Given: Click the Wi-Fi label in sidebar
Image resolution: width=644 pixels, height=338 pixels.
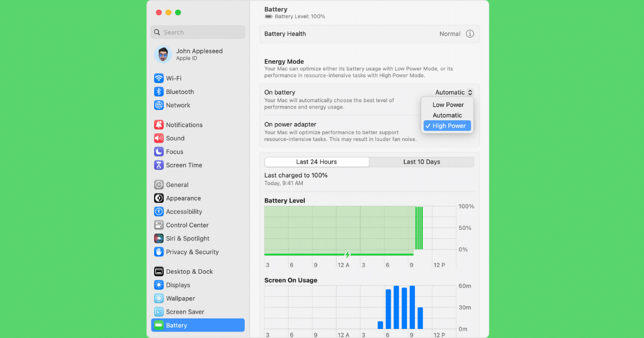Looking at the screenshot, I should [x=173, y=78].
